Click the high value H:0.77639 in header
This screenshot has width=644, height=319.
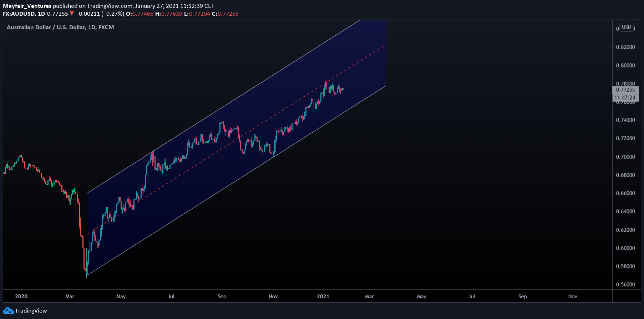point(169,14)
